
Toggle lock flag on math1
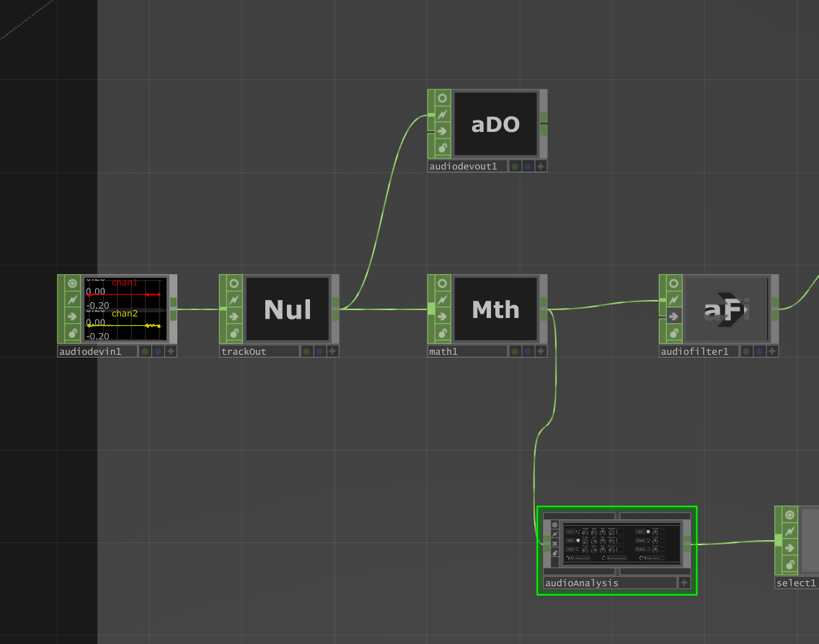pos(443,332)
